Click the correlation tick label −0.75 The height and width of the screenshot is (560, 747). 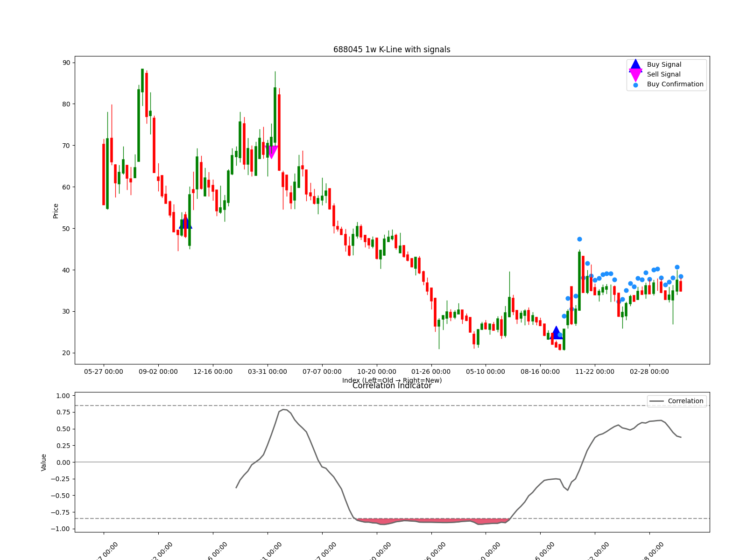coord(60,512)
